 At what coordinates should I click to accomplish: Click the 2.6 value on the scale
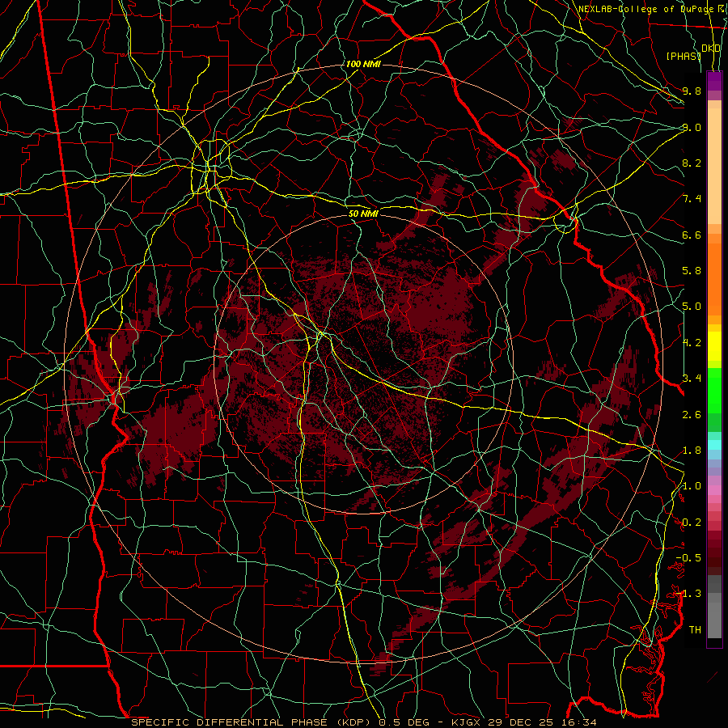point(692,415)
